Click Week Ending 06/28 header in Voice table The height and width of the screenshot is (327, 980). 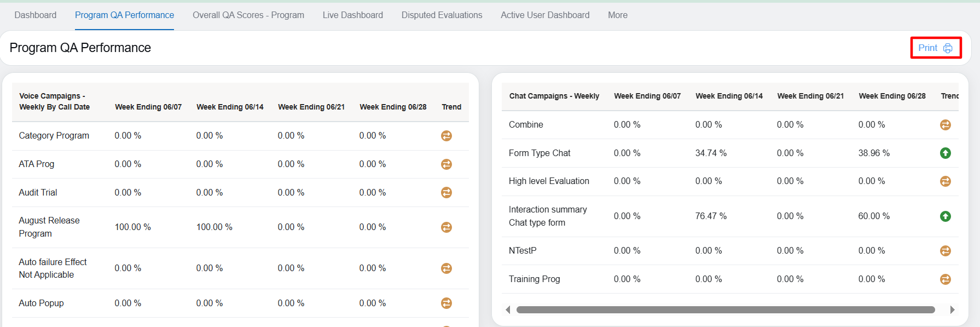tap(393, 107)
